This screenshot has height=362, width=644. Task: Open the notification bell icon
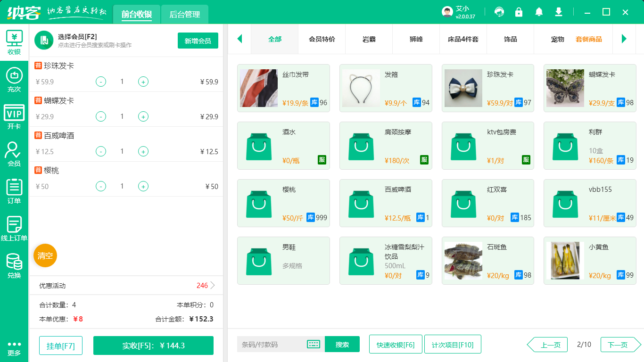pos(538,12)
